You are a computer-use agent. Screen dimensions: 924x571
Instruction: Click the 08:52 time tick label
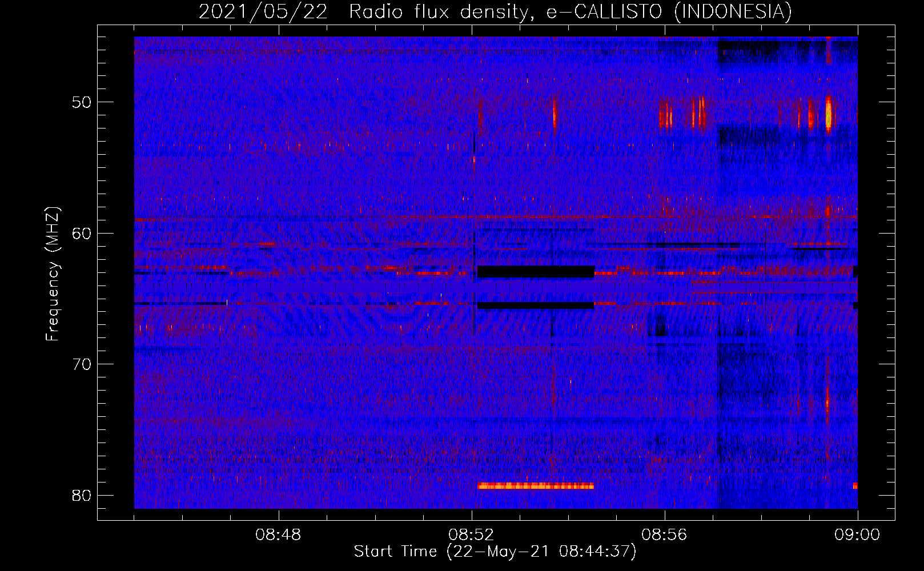[471, 535]
